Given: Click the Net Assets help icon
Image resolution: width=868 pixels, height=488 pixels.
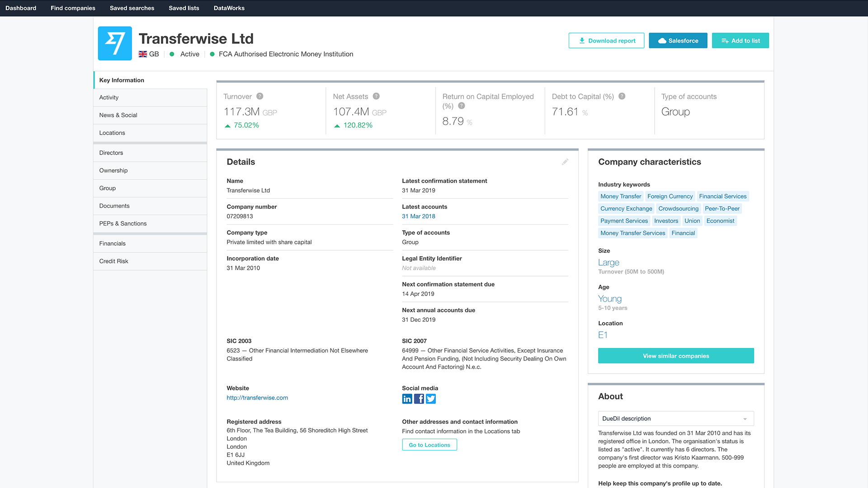Looking at the screenshot, I should (376, 96).
